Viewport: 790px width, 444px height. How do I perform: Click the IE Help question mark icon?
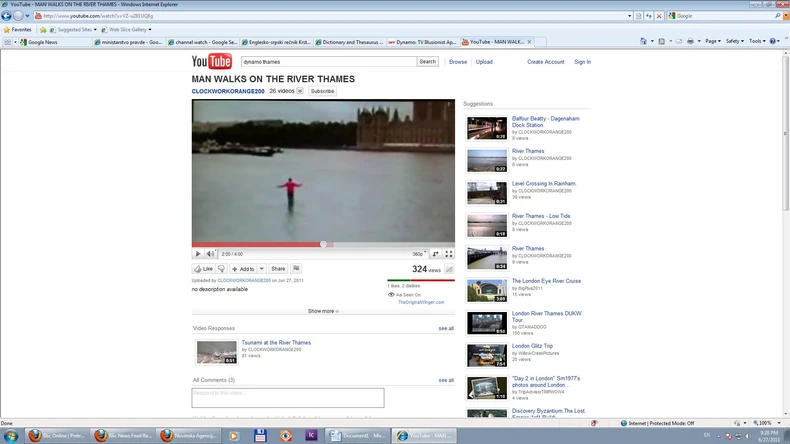coord(773,41)
